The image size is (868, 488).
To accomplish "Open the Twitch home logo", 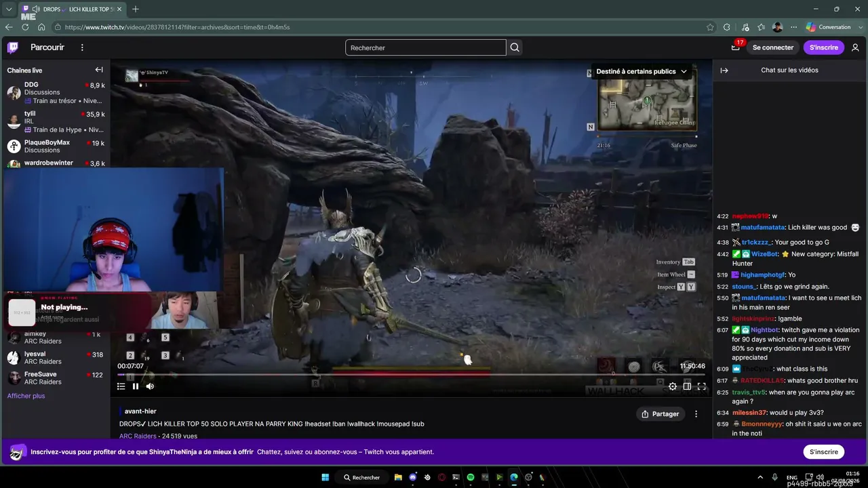I will (13, 47).
